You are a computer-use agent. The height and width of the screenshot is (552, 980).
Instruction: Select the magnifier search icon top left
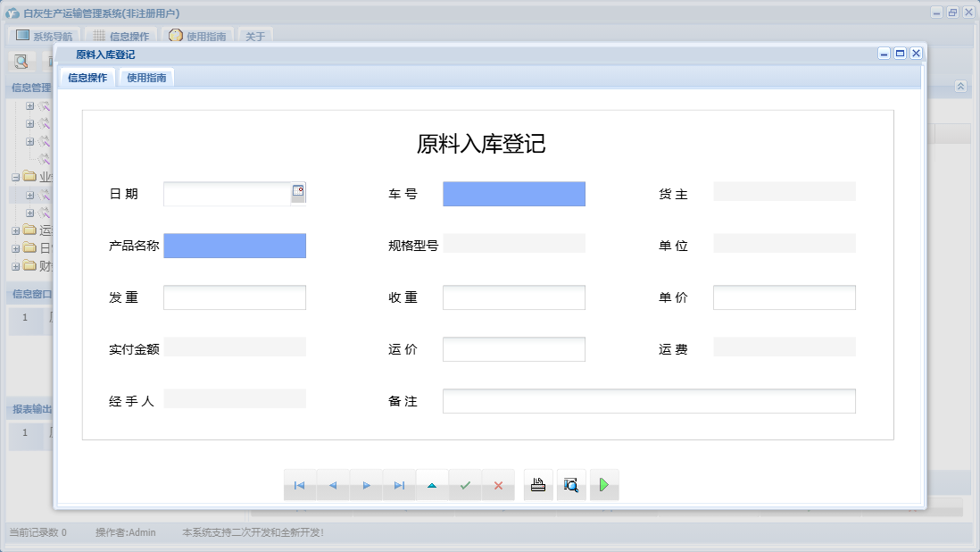point(20,61)
